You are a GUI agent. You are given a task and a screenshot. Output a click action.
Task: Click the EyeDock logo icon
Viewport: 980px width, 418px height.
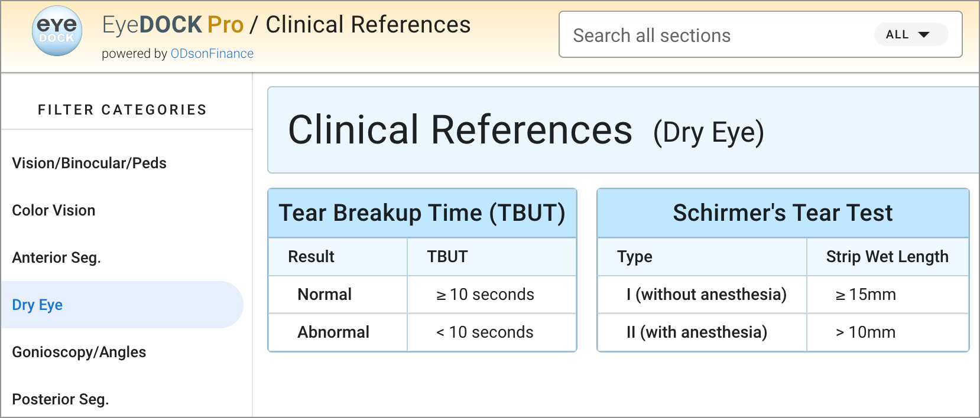(57, 31)
